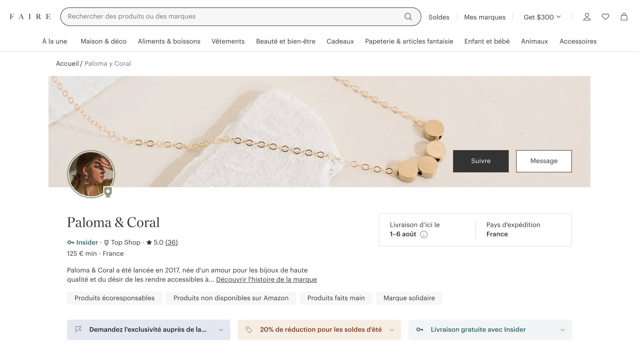Select the Accessoires menu item
644x360 pixels.
click(x=578, y=41)
